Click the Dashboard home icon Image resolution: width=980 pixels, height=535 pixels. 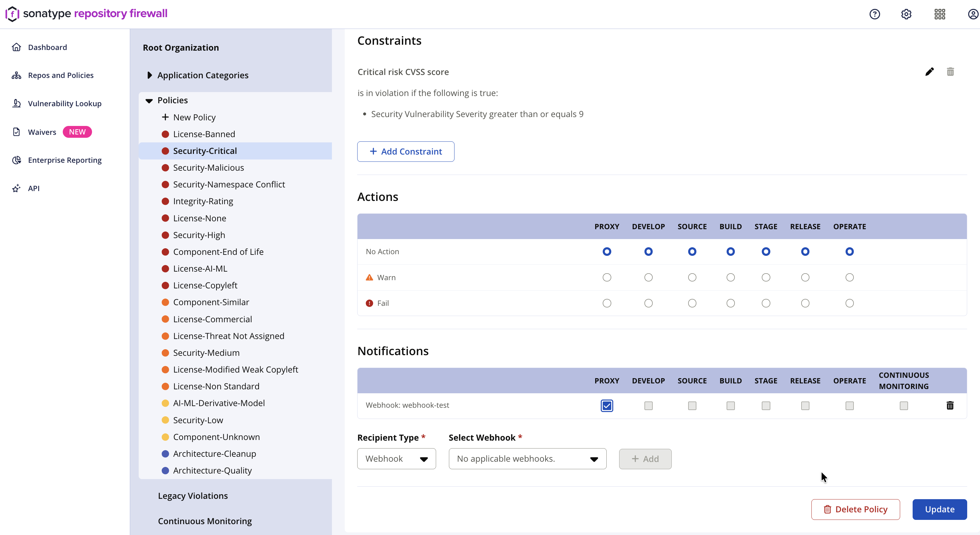pyautogui.click(x=16, y=47)
